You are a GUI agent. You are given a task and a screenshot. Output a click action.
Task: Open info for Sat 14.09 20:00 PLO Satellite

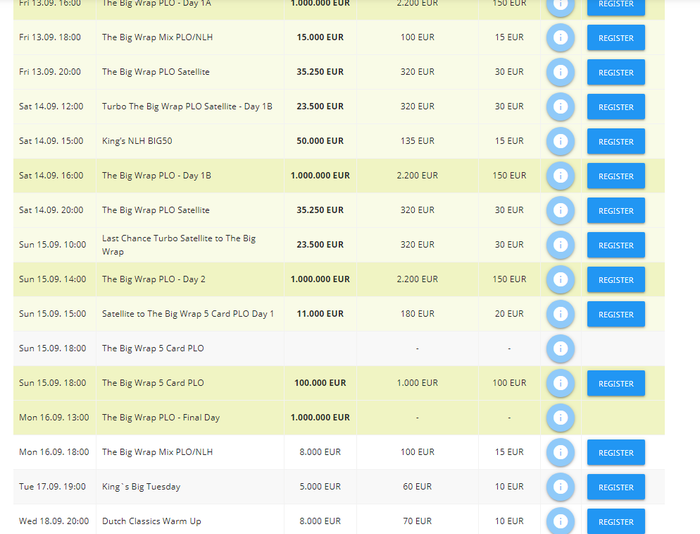tap(560, 210)
